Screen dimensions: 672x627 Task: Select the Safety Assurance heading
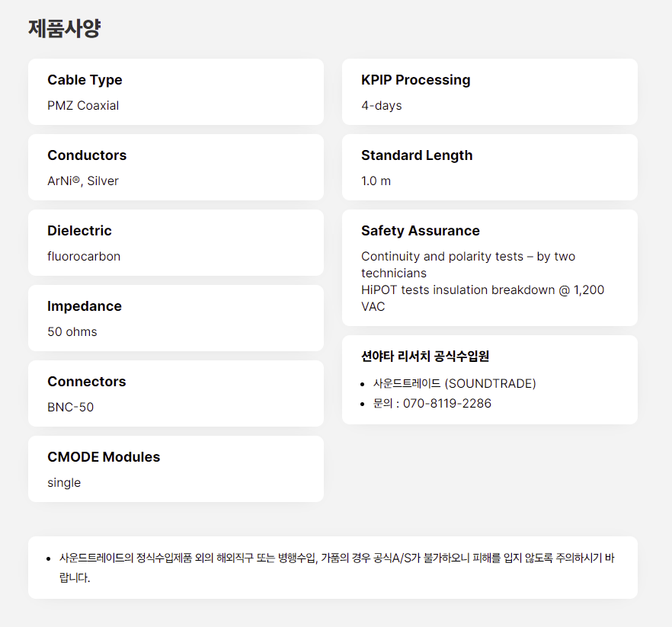[x=421, y=231]
